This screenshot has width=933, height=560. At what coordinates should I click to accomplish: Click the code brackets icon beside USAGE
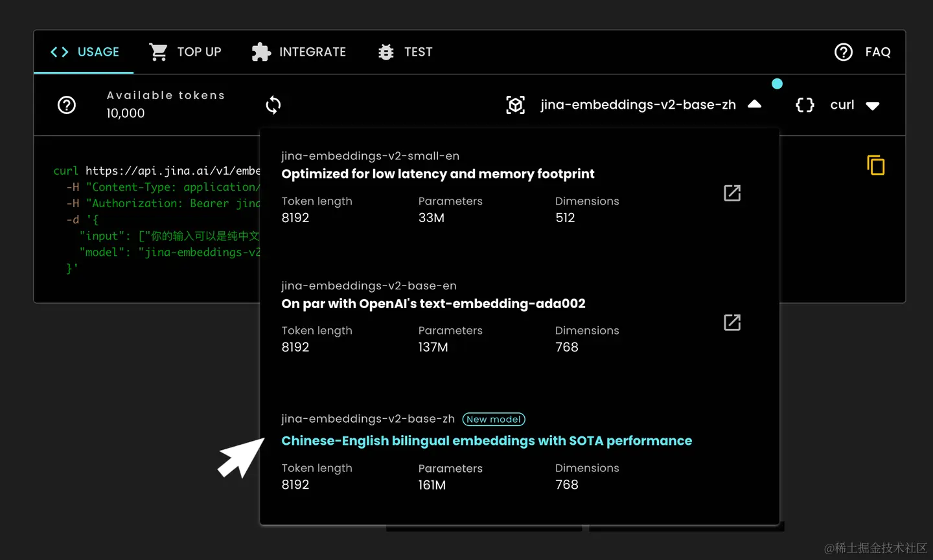(x=60, y=52)
